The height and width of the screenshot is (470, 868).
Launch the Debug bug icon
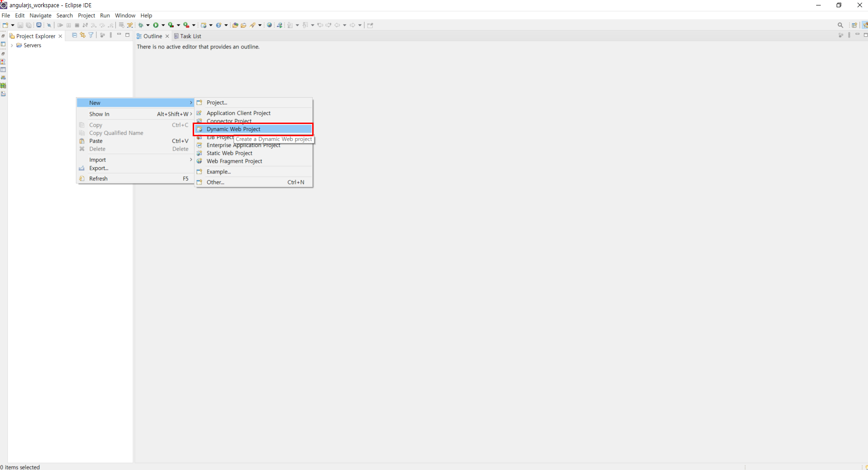tap(140, 25)
